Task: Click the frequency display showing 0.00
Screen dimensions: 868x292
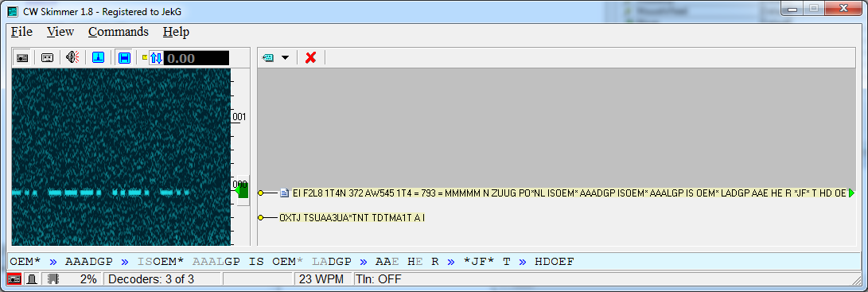Action: click(x=197, y=58)
